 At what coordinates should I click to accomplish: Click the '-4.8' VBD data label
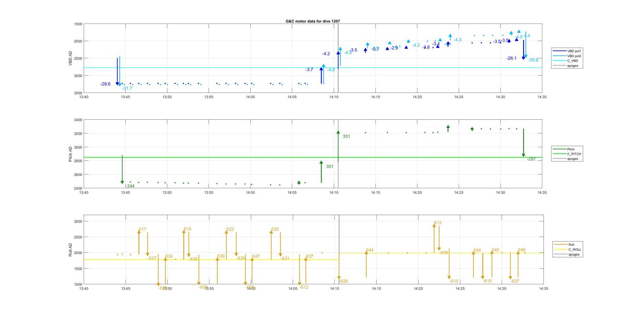tap(331, 70)
